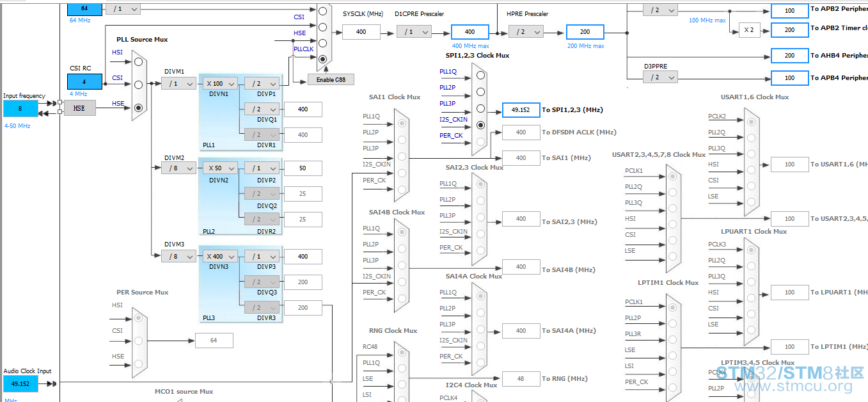Image resolution: width=868 pixels, height=402 pixels.
Task: Click the CSI RC value box 4
Action: (x=84, y=82)
